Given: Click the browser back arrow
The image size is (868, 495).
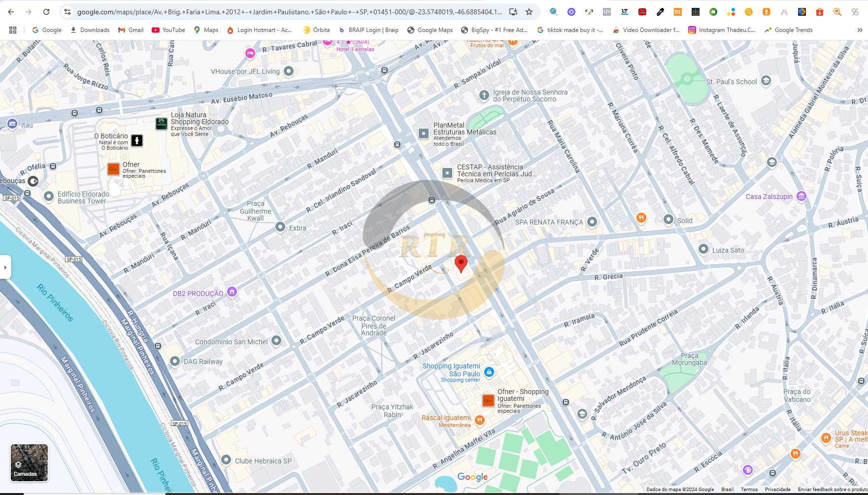Looking at the screenshot, I should 11,12.
